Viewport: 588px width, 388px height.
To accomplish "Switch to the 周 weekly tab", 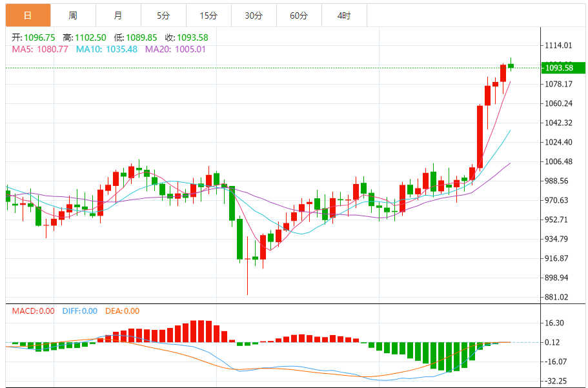I will pos(73,15).
